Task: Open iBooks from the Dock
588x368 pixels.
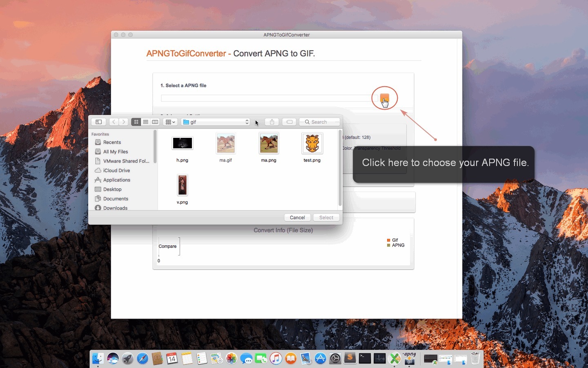Action: pos(291,359)
